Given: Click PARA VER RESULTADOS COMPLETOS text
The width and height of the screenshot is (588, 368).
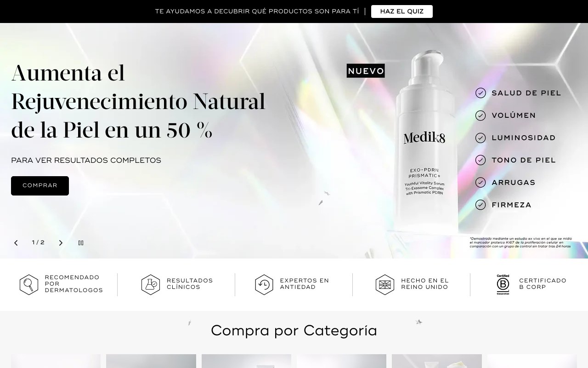Looking at the screenshot, I should (86, 161).
